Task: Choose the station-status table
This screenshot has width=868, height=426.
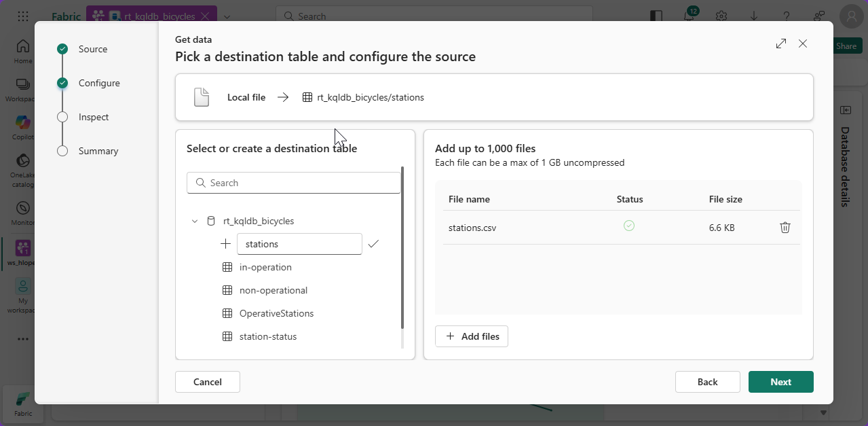Action: 267,336
